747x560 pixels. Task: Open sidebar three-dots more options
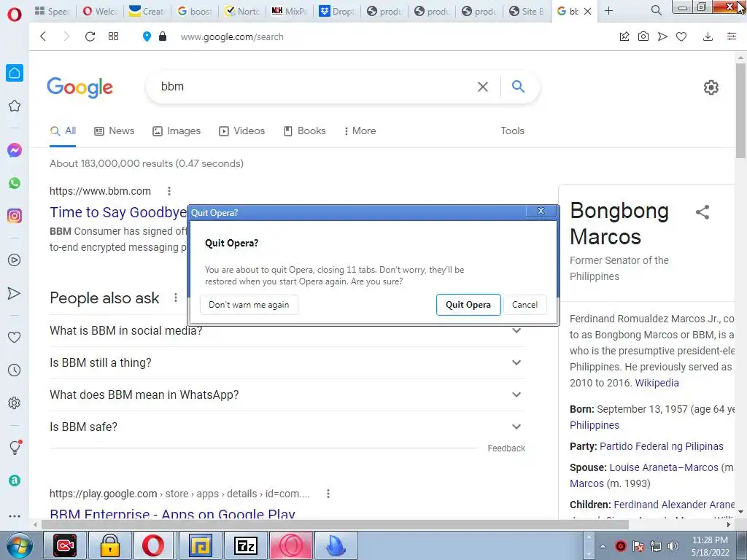[15, 516]
